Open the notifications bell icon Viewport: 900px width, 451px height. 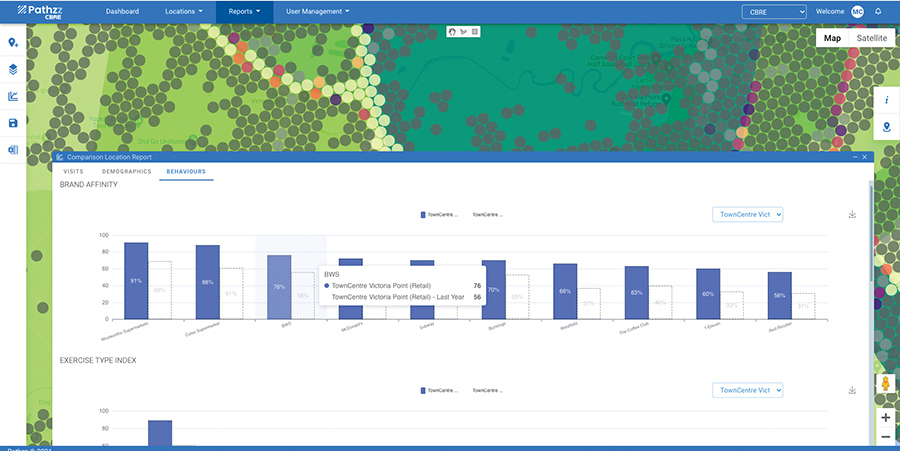click(878, 11)
